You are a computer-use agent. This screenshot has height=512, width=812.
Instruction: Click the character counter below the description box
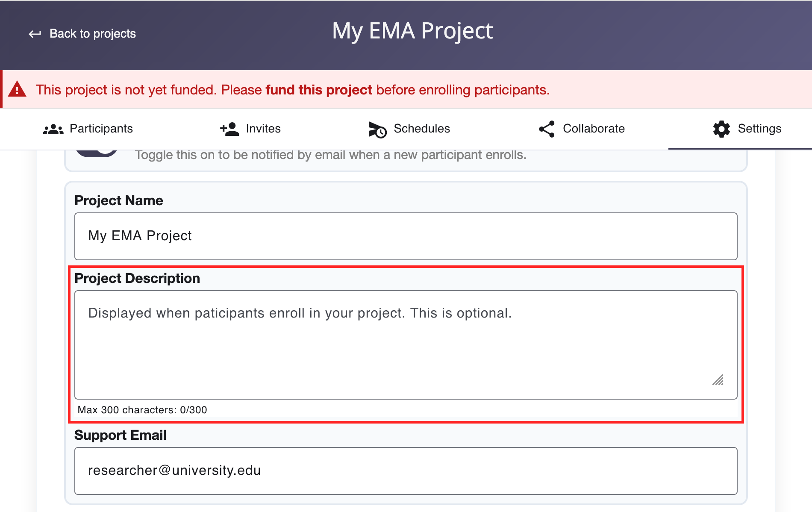click(x=142, y=410)
